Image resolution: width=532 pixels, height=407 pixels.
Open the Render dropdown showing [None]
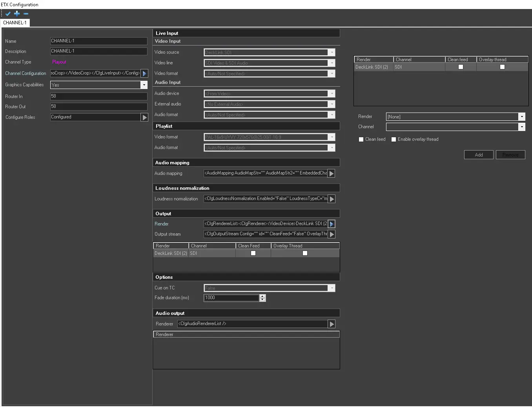(521, 117)
